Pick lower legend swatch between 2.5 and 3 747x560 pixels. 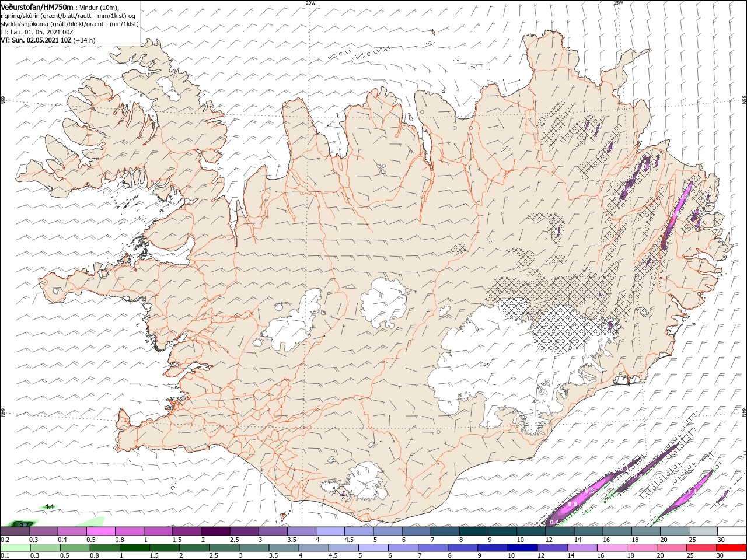click(x=224, y=548)
